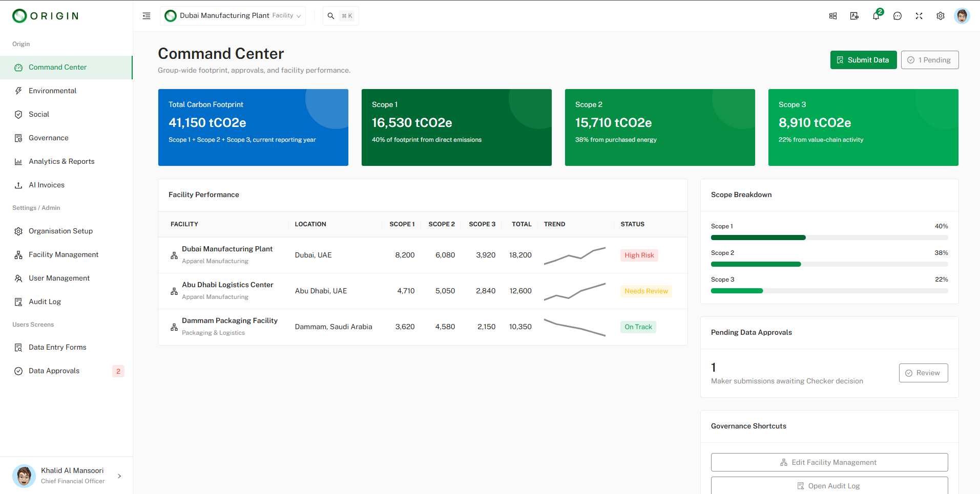Click the Scope 1 16,530 tCO2e card

[456, 127]
